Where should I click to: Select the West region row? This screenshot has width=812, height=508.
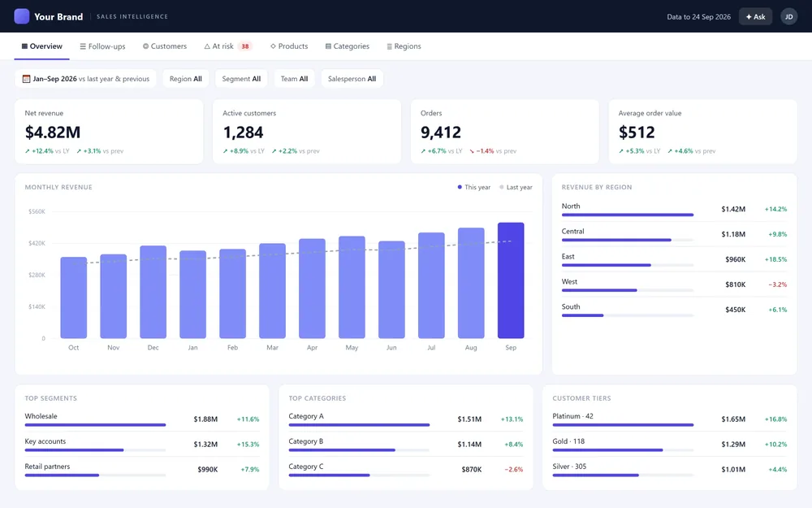[x=674, y=284]
